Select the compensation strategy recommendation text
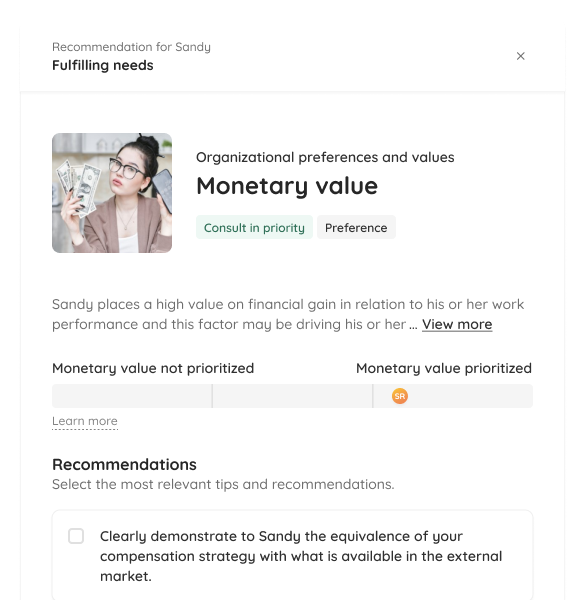Screen dimensions: 585x600 [301, 556]
